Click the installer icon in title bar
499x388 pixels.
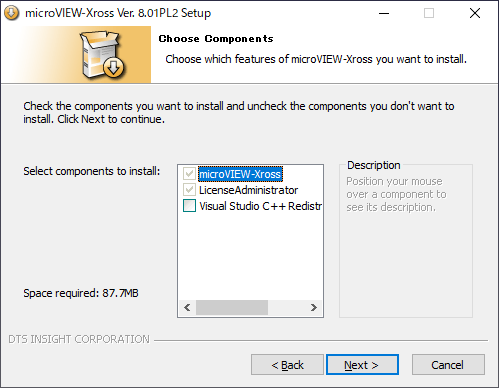(11, 13)
